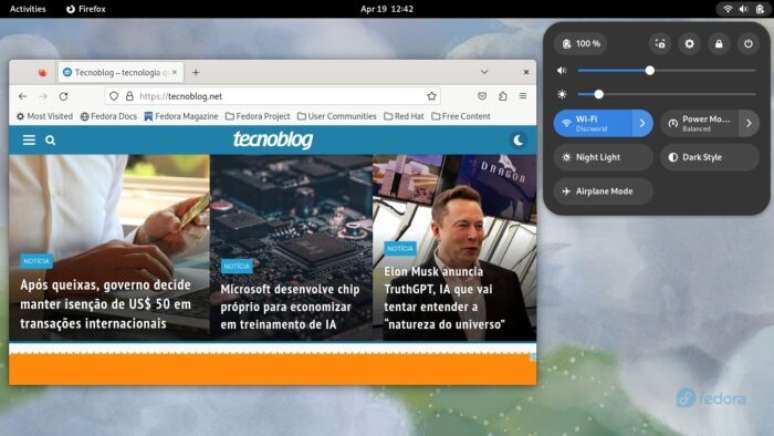Mute volume via speaker icon
This screenshot has width=774, height=436.
coord(562,71)
